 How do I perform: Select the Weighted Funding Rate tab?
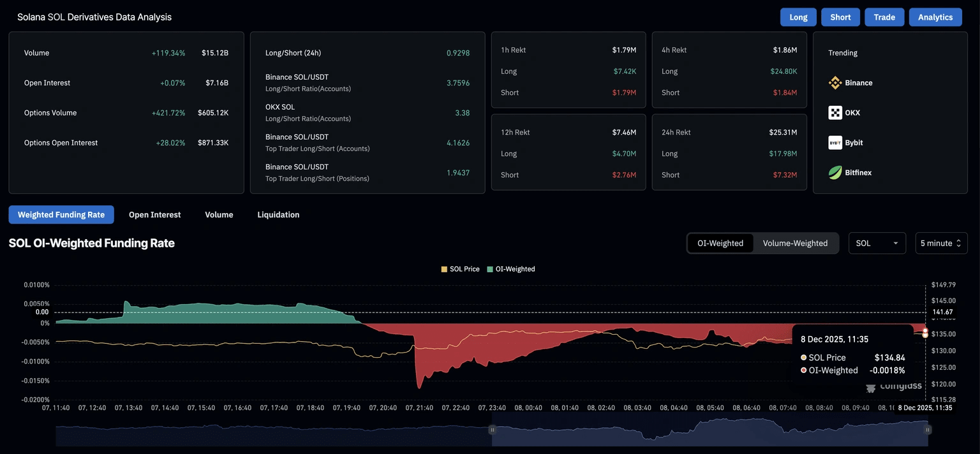[x=61, y=215]
